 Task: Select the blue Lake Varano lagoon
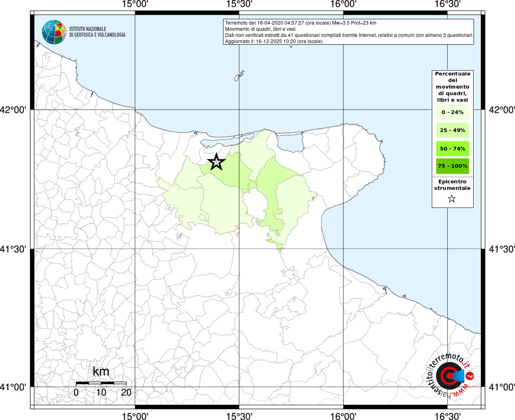pos(290,143)
